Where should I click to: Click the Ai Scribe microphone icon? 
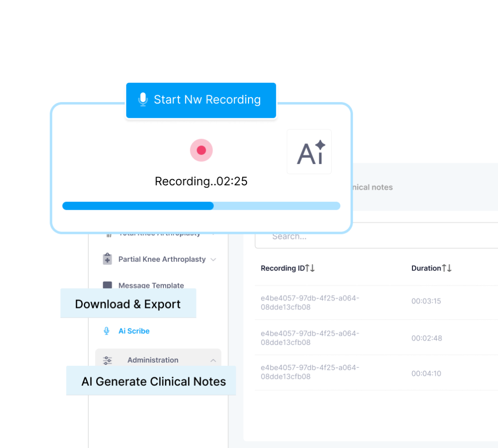(x=107, y=331)
